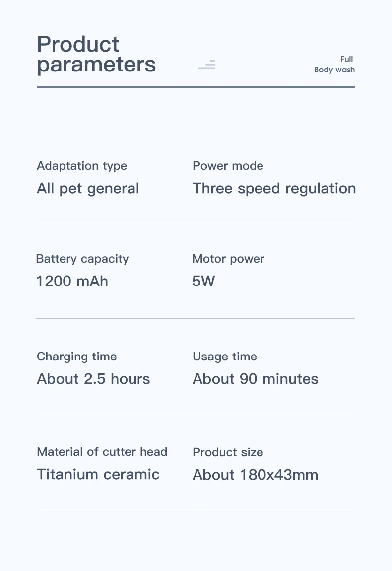Select the Usage time label
The width and height of the screenshot is (392, 571).
pyautogui.click(x=225, y=357)
